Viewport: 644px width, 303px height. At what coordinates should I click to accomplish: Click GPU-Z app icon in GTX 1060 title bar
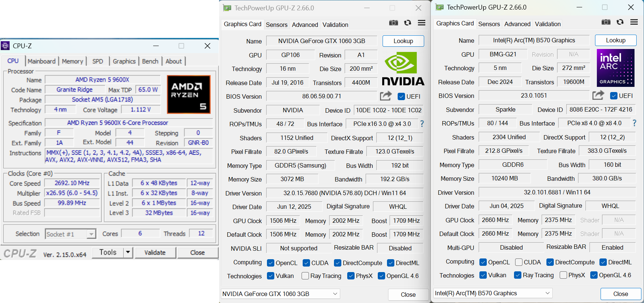(x=227, y=8)
